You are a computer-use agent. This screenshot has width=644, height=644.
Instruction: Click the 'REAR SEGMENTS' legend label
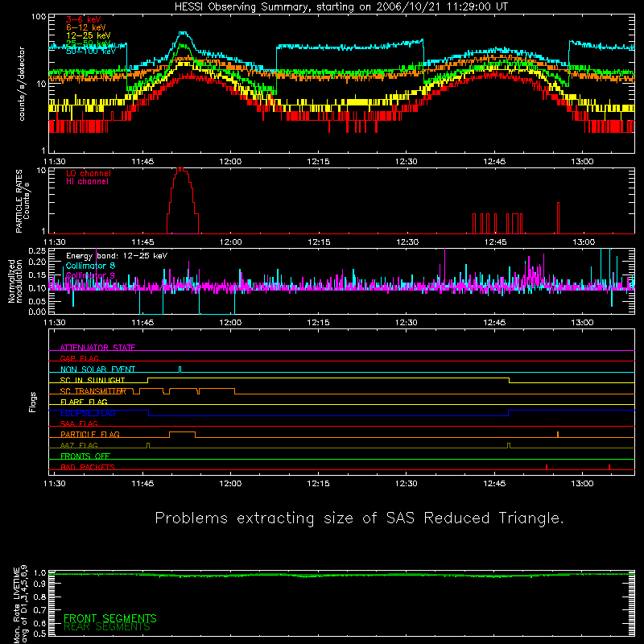[107, 627]
